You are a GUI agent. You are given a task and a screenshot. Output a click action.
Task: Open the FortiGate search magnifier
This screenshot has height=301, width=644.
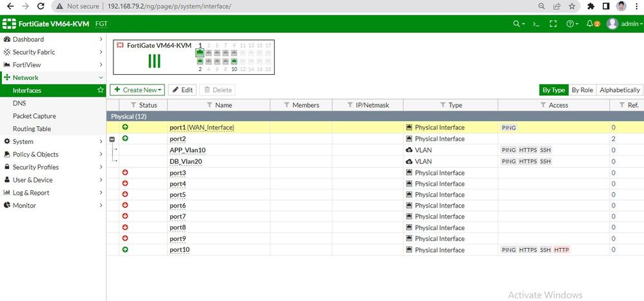tap(519, 24)
